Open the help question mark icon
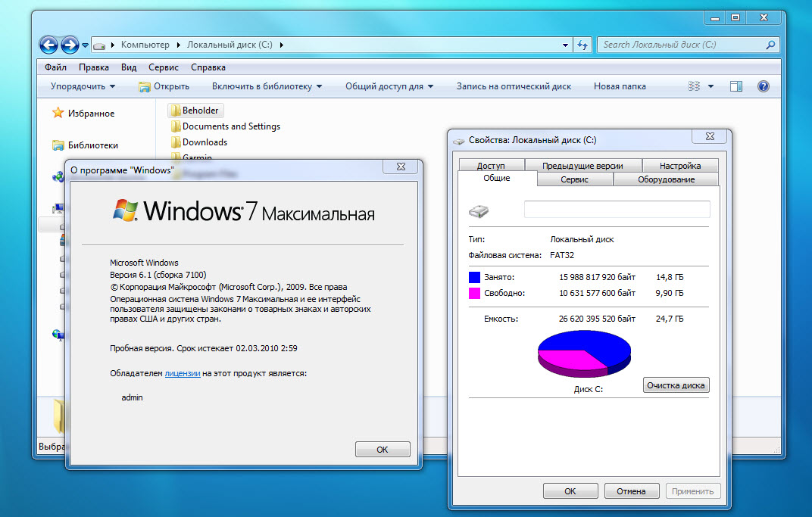Viewport: 812px width, 517px height. click(x=763, y=86)
